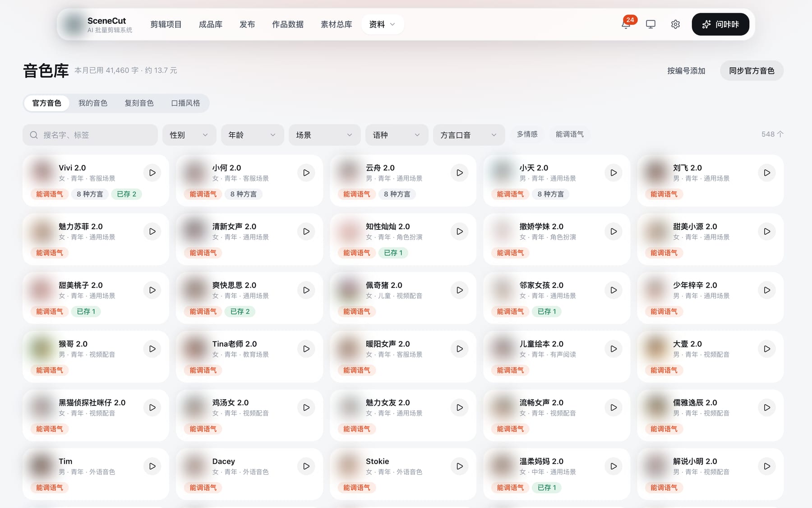Play the Vivi 2.0 voice preview
This screenshot has width=812, height=508.
(152, 172)
